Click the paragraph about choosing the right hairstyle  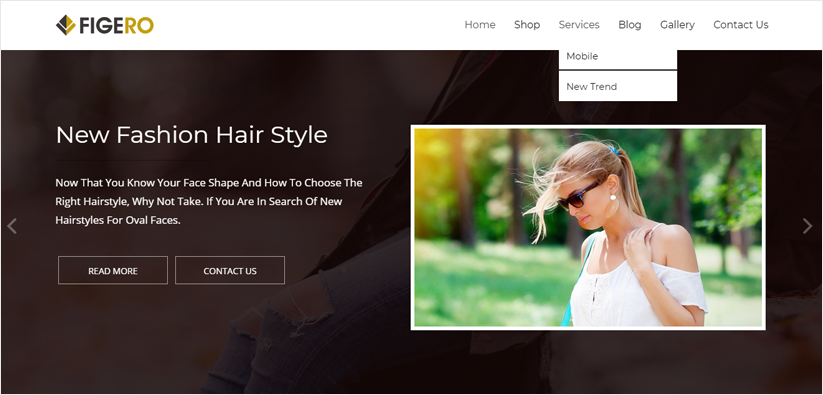tap(209, 201)
